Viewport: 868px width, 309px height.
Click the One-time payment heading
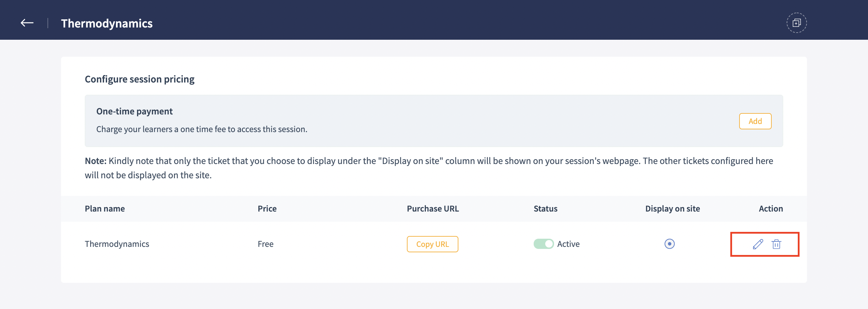tap(134, 111)
